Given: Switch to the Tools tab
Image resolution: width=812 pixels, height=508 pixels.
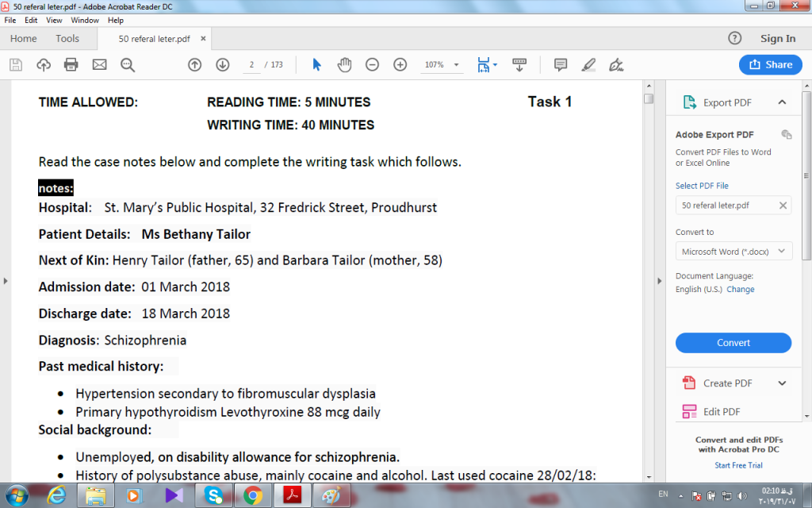Looking at the screenshot, I should (67, 38).
